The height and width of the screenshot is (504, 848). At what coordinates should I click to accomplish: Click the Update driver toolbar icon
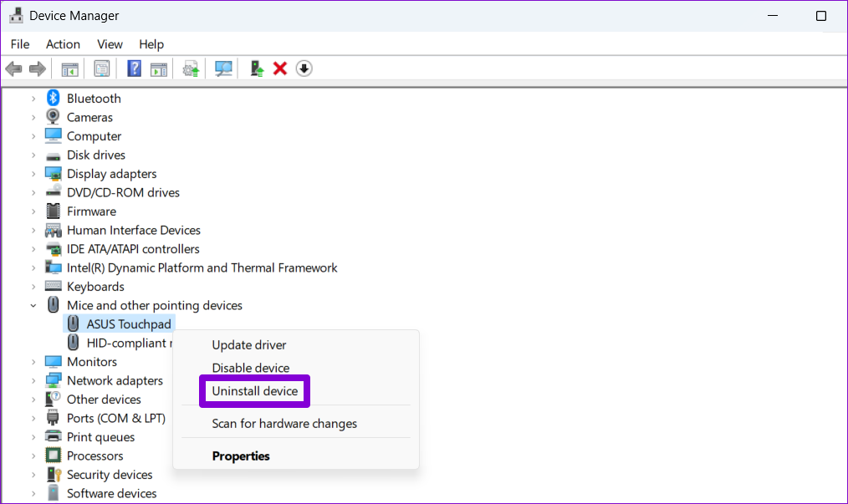click(258, 69)
